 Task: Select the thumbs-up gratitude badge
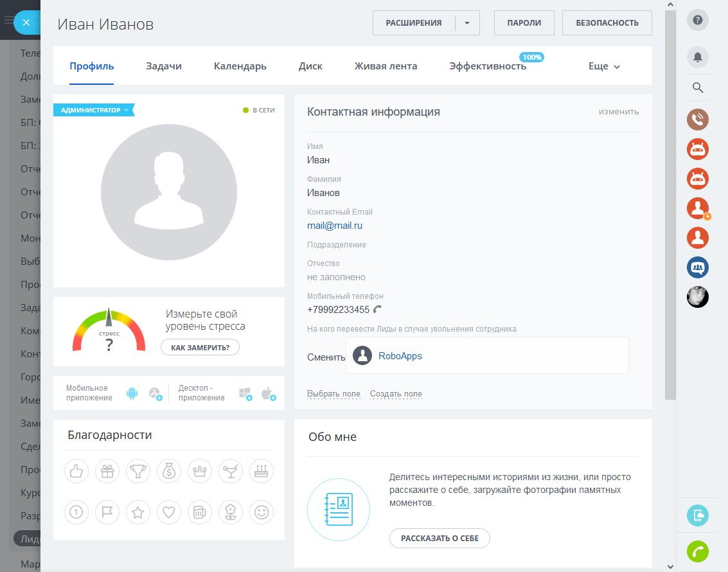tap(76, 472)
